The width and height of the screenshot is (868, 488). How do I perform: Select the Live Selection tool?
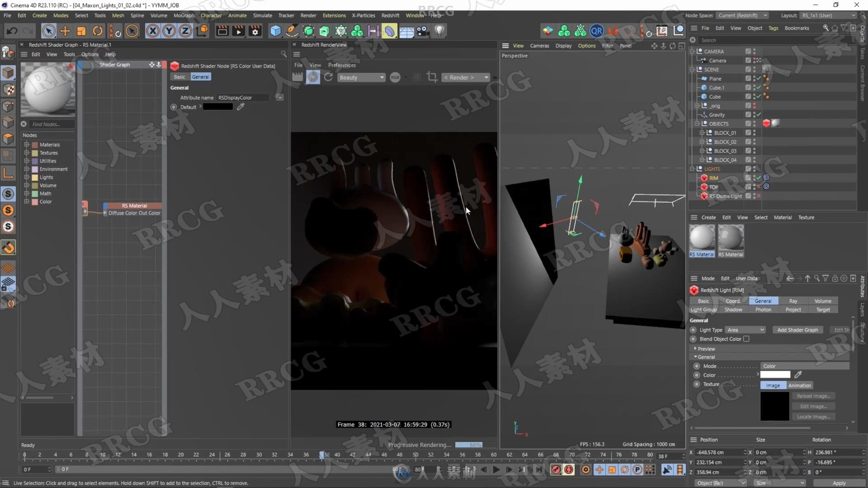point(48,31)
